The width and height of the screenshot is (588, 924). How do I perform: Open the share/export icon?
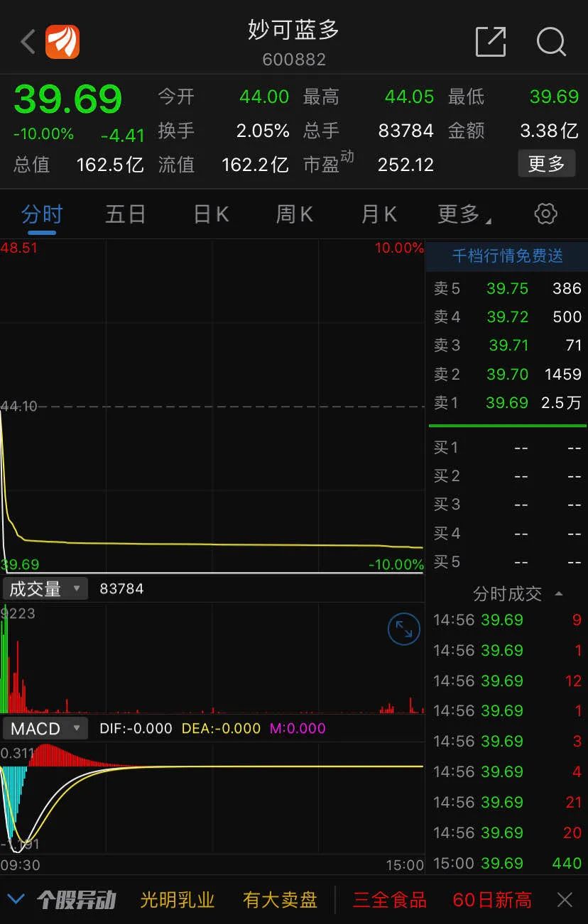coord(491,42)
